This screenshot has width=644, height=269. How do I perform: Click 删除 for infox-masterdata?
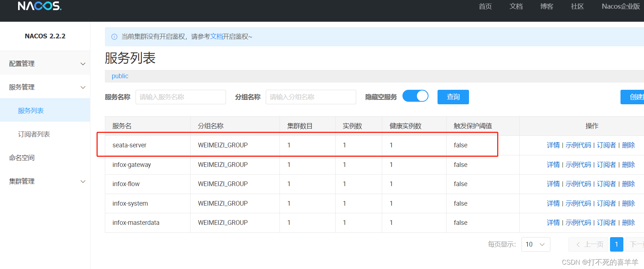(x=628, y=223)
